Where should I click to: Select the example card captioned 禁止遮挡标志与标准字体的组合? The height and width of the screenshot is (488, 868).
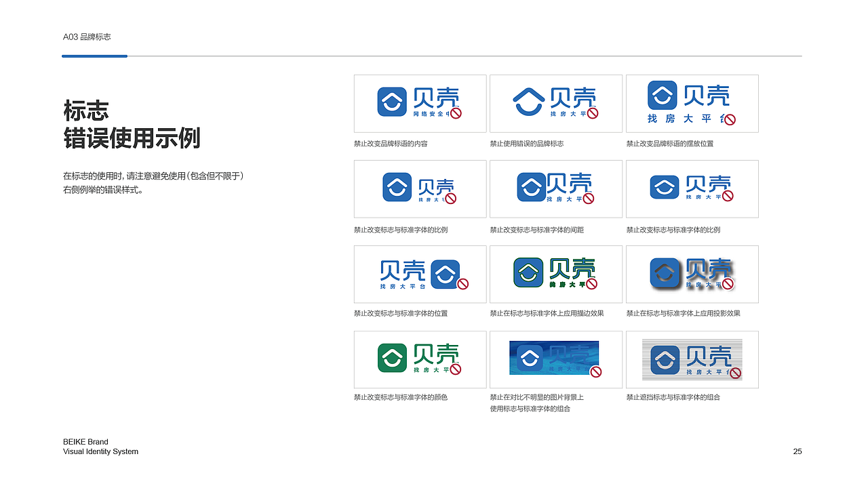(x=692, y=360)
